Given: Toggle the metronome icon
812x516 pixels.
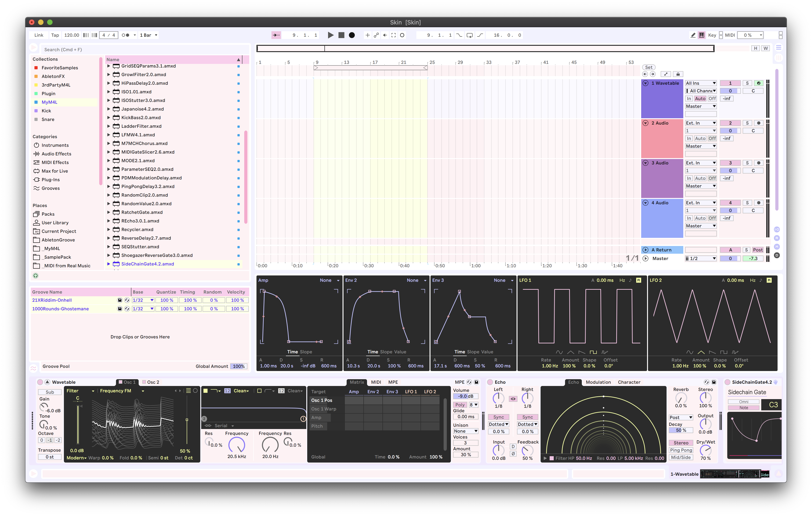Looking at the screenshot, I should [125, 35].
